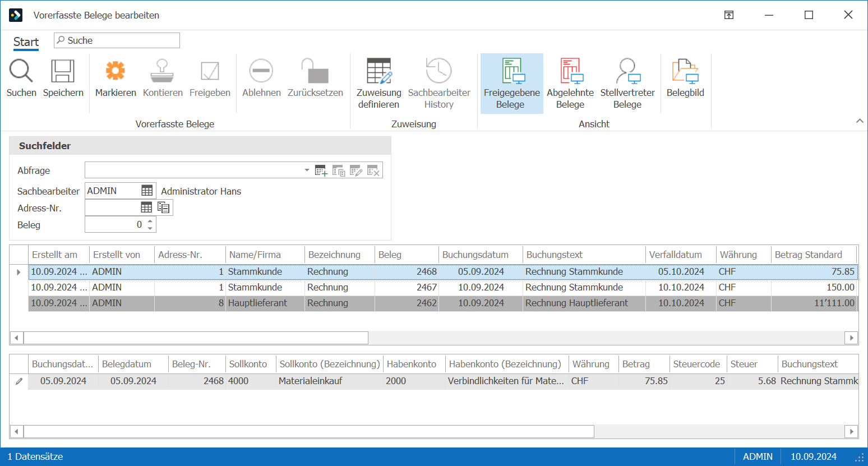Click the Kontieren stamp icon

coord(163,71)
